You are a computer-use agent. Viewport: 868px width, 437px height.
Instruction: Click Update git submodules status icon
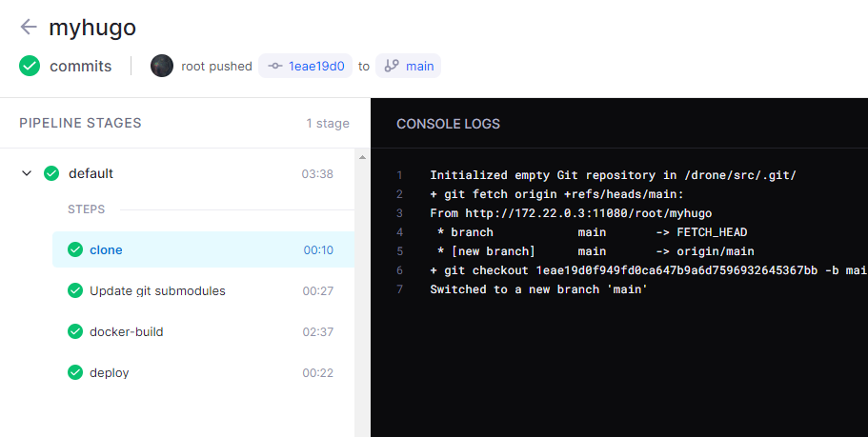click(75, 291)
